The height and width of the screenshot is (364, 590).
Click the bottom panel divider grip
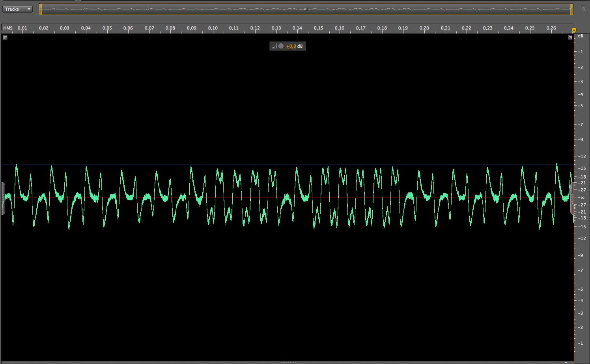pyautogui.click(x=288, y=362)
